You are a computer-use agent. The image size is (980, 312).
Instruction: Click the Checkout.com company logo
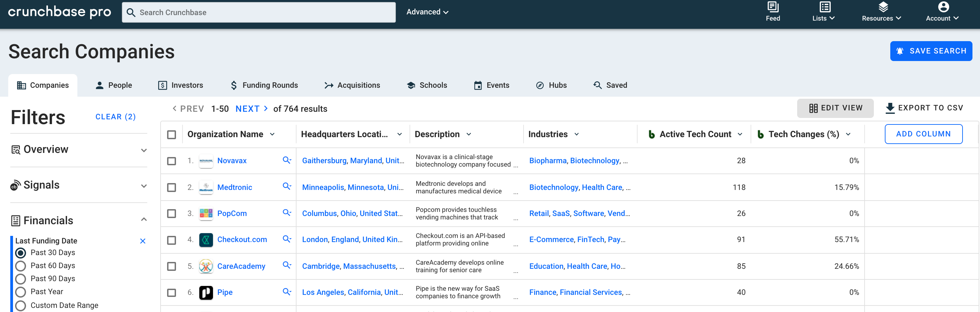click(x=206, y=240)
